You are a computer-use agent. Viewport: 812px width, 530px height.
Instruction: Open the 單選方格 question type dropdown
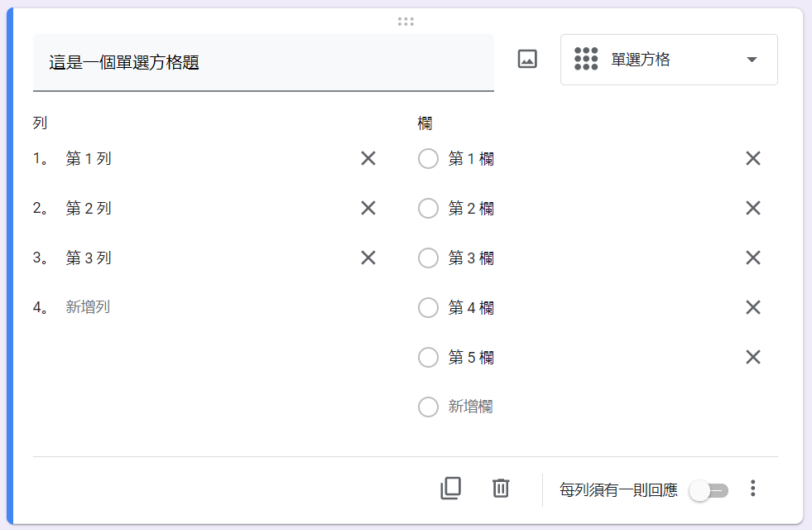pyautogui.click(x=669, y=60)
